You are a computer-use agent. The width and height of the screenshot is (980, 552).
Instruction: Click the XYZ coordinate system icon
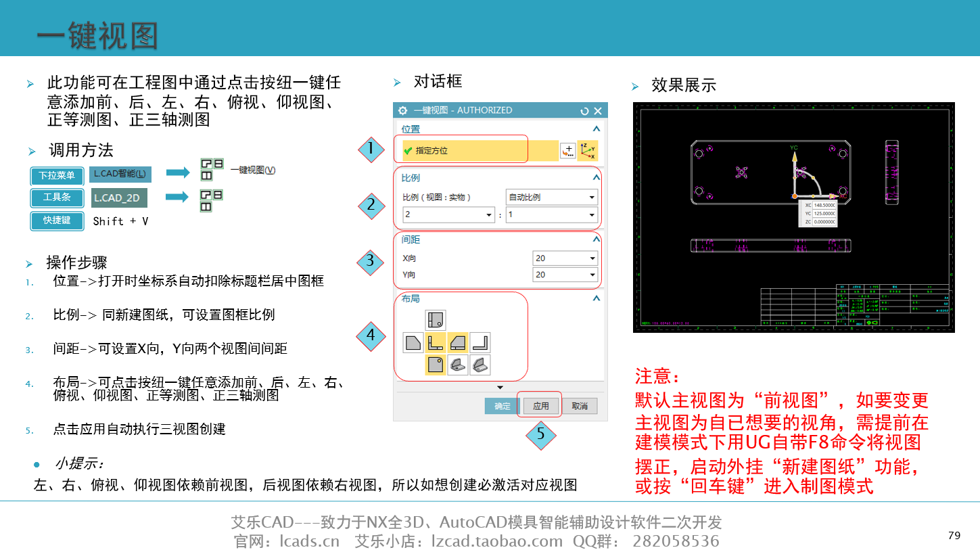588,151
